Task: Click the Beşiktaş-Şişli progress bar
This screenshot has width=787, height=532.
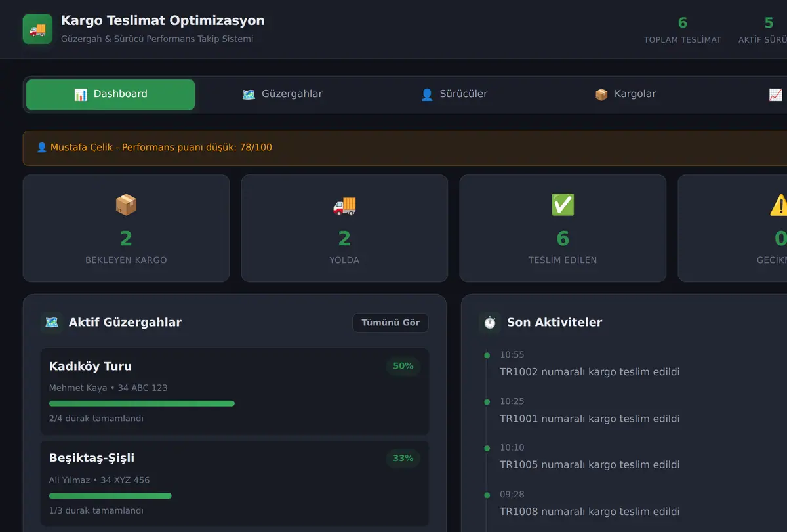Action: coord(235,496)
